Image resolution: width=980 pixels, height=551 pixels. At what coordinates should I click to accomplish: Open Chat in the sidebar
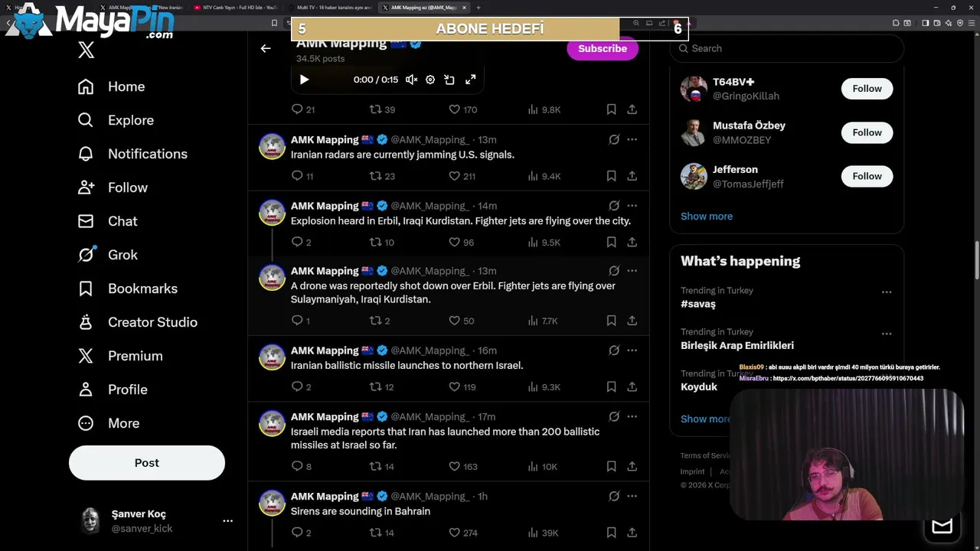click(107, 221)
